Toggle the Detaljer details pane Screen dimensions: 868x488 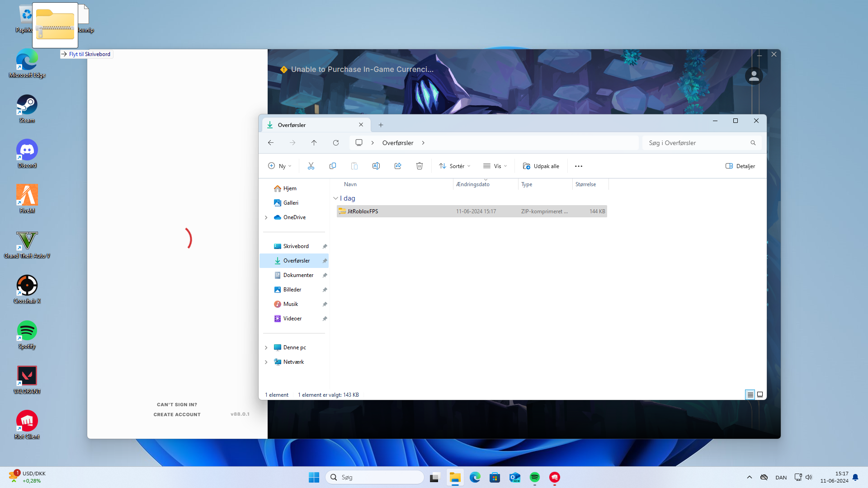[x=740, y=166]
